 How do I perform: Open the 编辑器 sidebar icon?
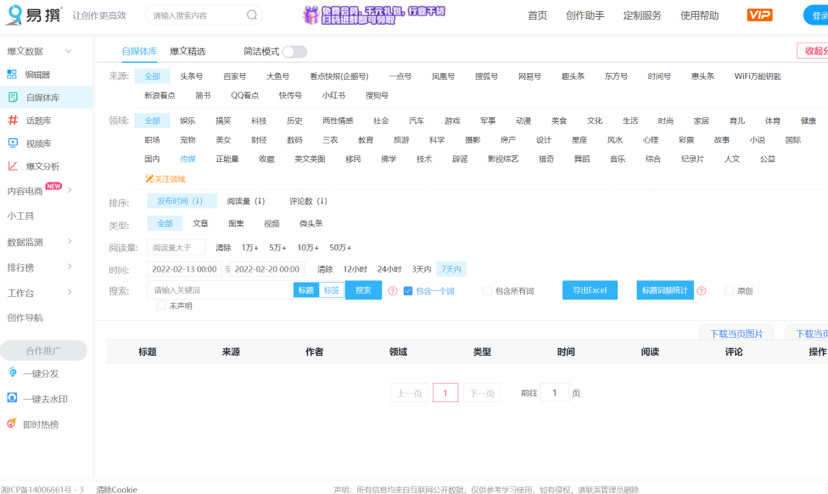click(12, 74)
